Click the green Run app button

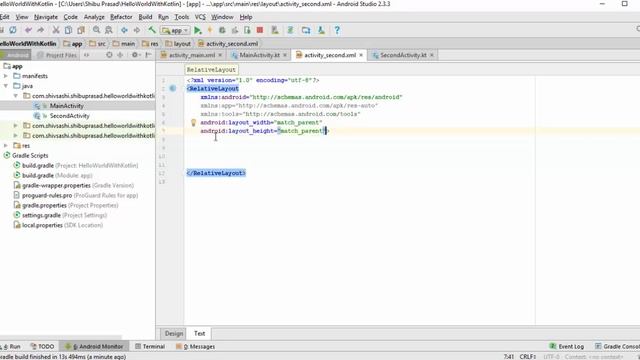click(x=198, y=30)
